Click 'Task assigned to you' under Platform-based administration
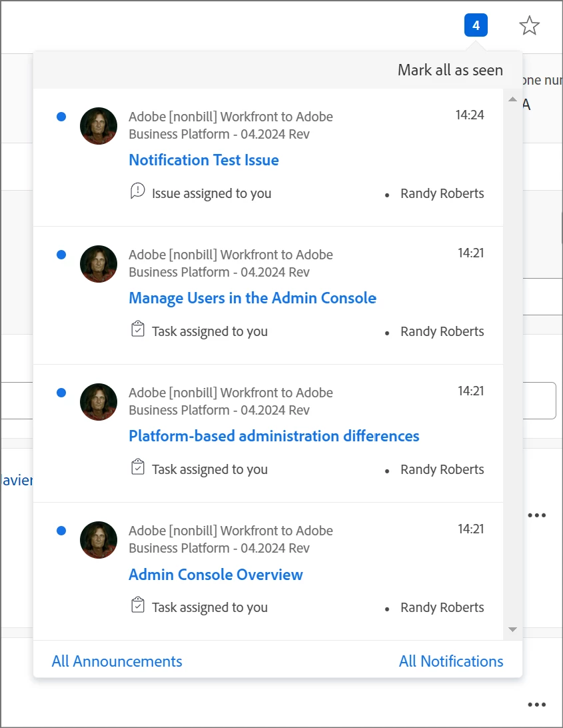The width and height of the screenshot is (563, 728). tap(210, 469)
